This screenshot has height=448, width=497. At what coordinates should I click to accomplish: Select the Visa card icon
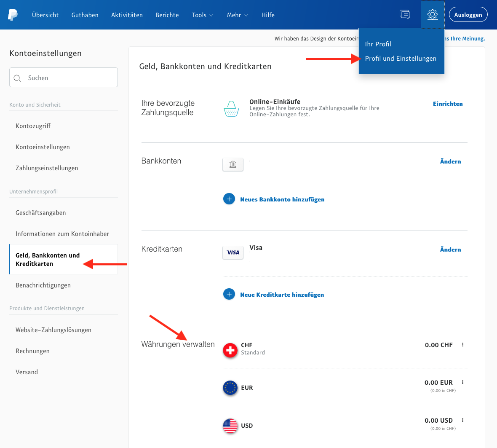232,252
